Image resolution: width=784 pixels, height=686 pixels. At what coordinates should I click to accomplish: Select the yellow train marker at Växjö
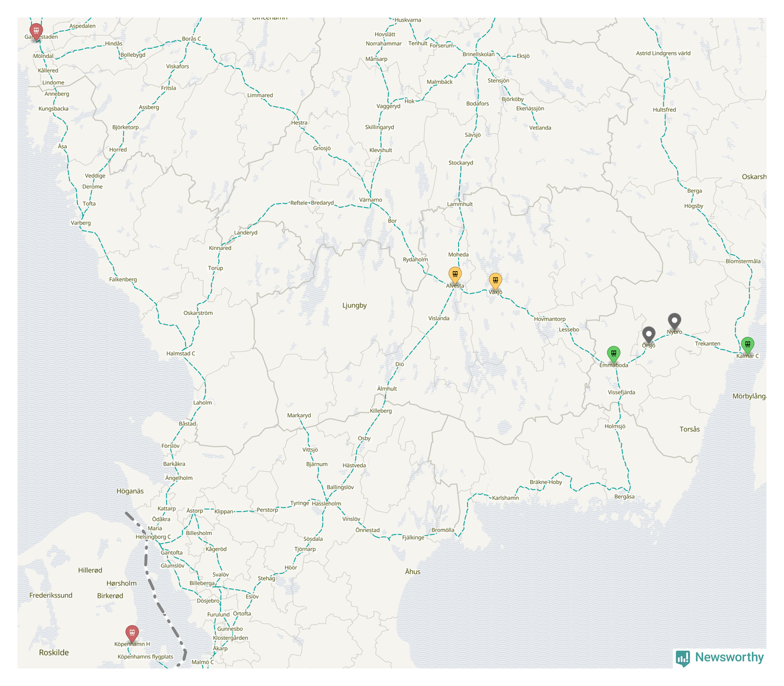click(496, 281)
